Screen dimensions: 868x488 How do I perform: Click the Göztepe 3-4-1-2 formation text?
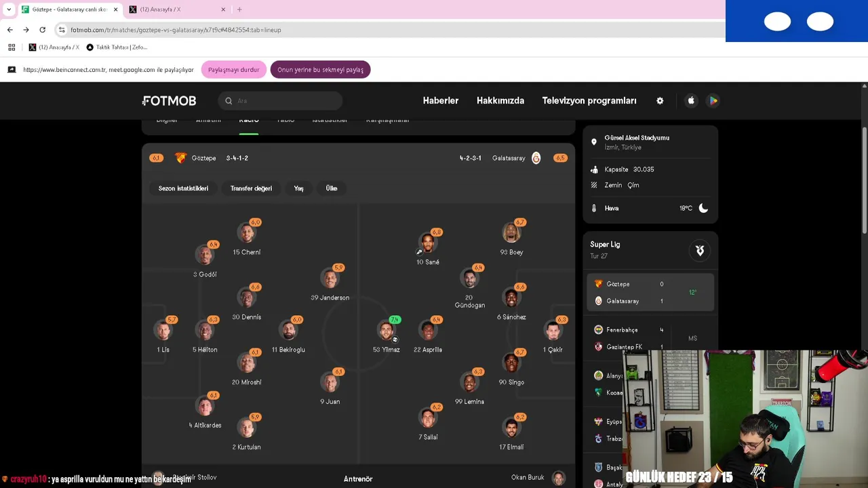237,158
